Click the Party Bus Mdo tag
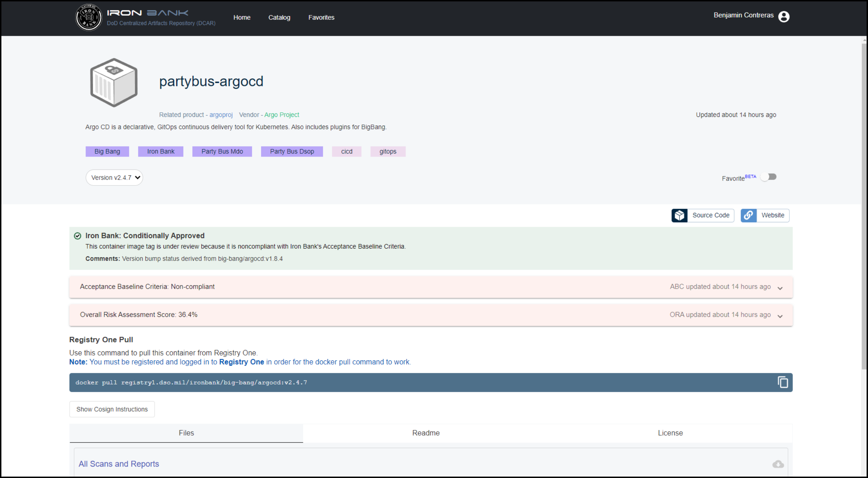Image resolution: width=868 pixels, height=478 pixels. pos(222,151)
